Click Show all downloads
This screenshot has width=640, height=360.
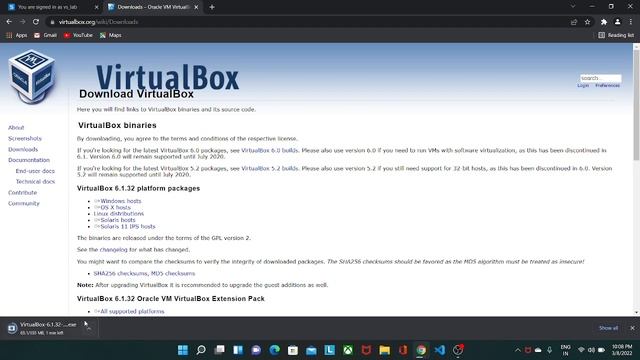[608, 328]
